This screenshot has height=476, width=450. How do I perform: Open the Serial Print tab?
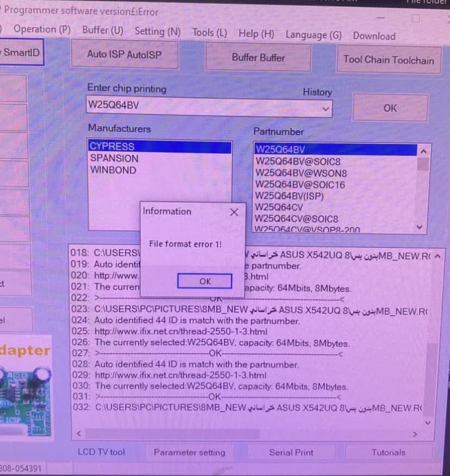tap(291, 453)
